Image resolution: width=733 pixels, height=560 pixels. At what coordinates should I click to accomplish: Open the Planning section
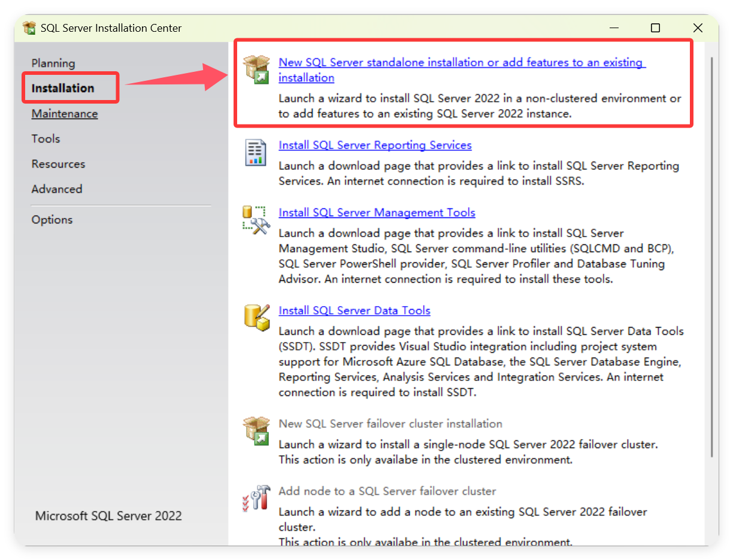coord(53,63)
